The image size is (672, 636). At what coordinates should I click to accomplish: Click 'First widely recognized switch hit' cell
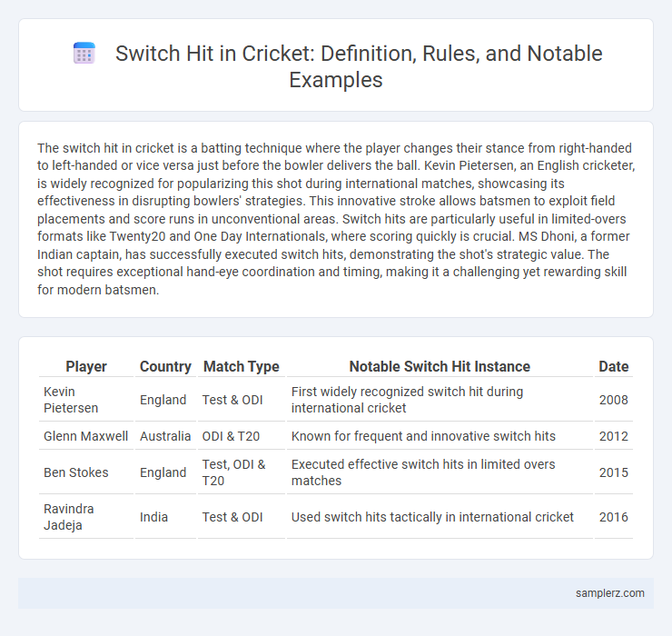[x=440, y=400]
